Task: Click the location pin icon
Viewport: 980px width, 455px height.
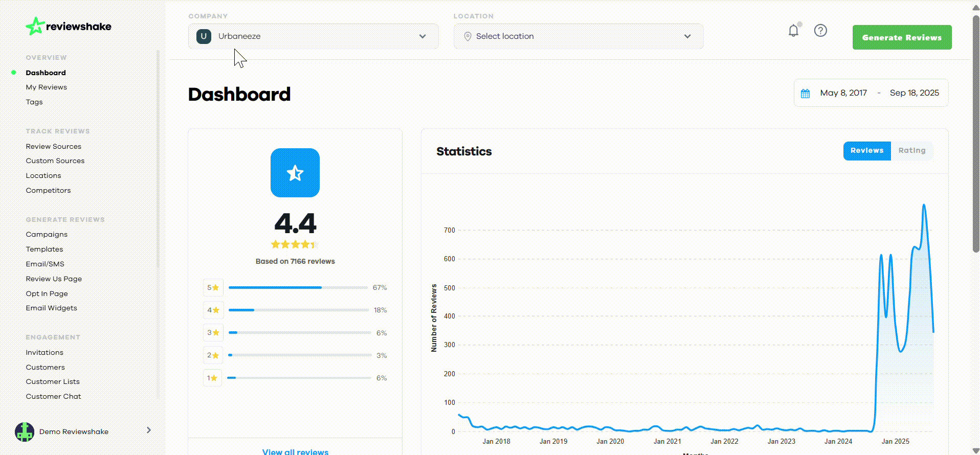Action: [467, 36]
